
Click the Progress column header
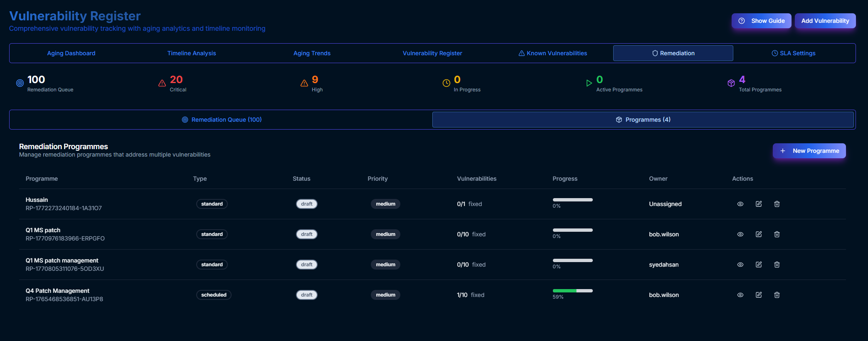coord(565,179)
